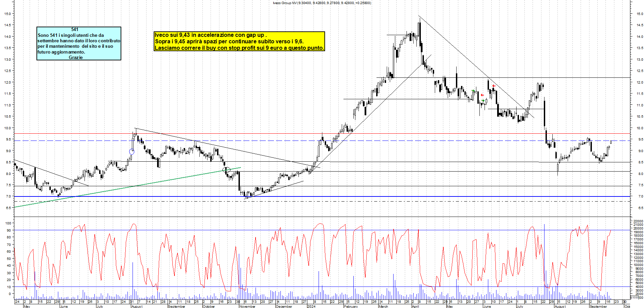Click the '13.0' label on the right price axis
The width and height of the screenshot is (644, 308).
pos(640,60)
